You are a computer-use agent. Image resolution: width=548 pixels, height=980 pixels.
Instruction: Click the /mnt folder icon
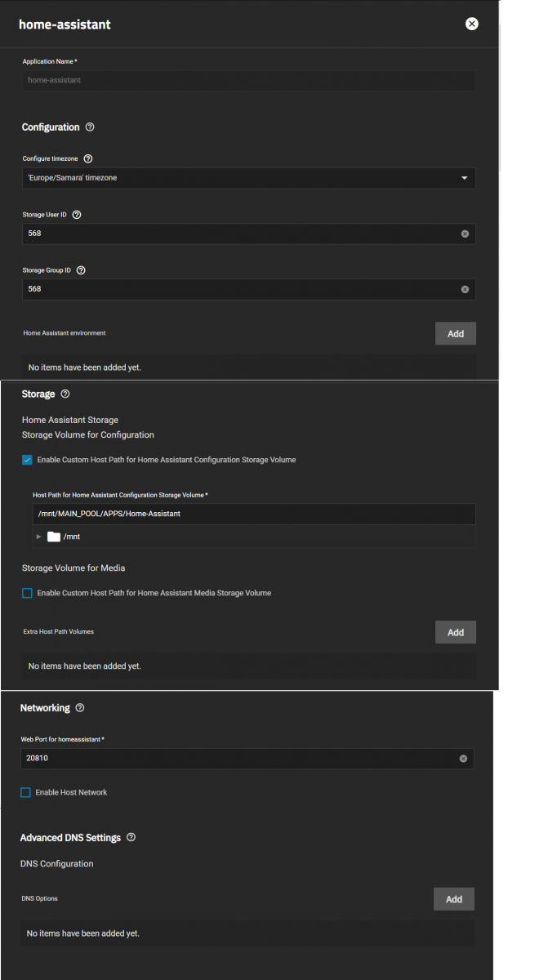[54, 537]
